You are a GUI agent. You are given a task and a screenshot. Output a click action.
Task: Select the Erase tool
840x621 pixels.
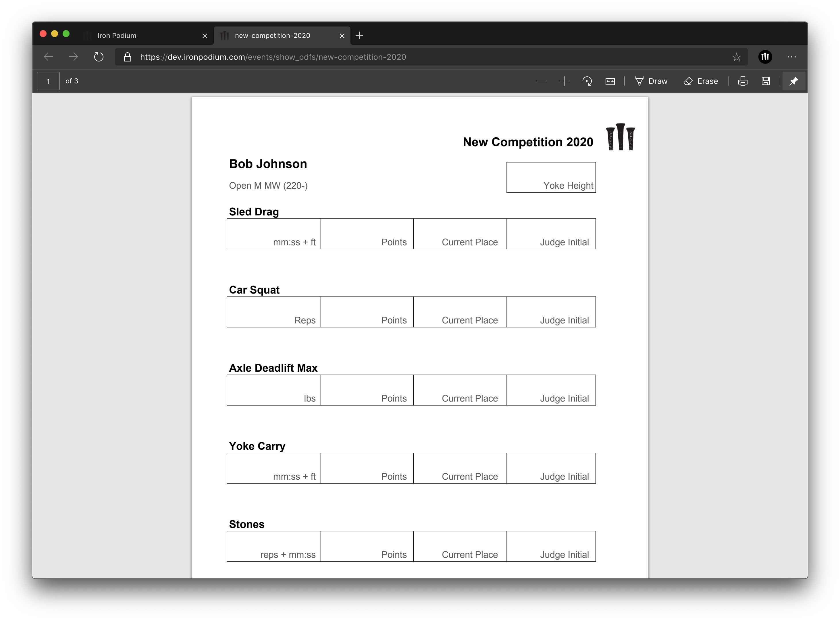(700, 81)
